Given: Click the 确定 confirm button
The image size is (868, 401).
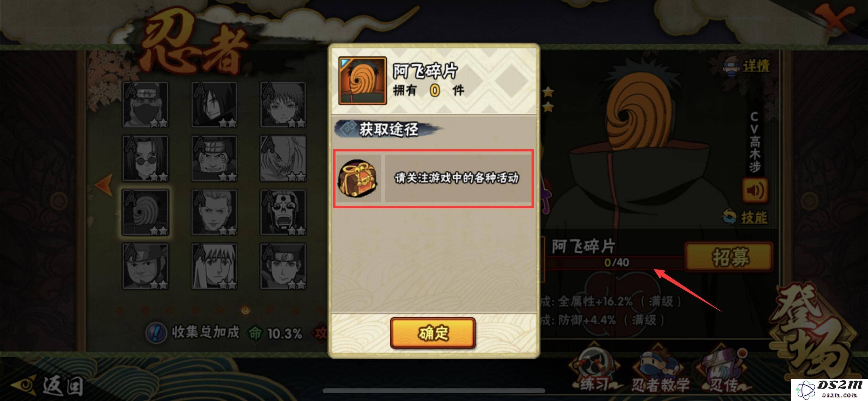Looking at the screenshot, I should (x=433, y=333).
